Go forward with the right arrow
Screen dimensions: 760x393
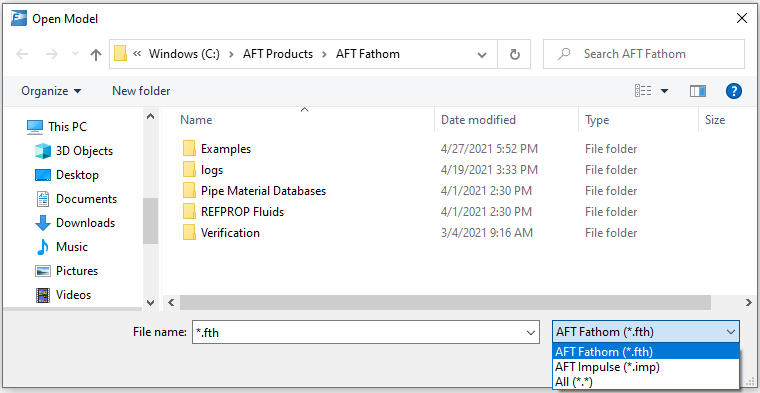click(51, 54)
